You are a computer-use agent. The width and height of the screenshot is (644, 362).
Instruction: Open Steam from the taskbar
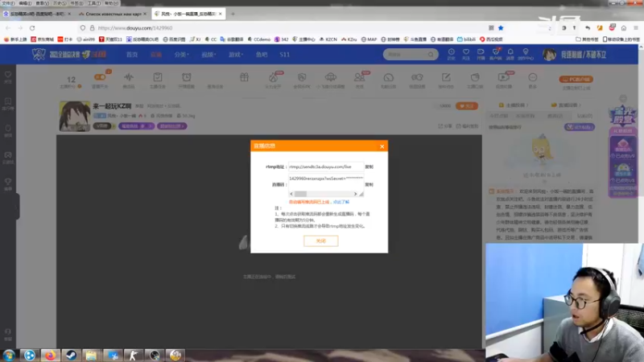tap(71, 355)
